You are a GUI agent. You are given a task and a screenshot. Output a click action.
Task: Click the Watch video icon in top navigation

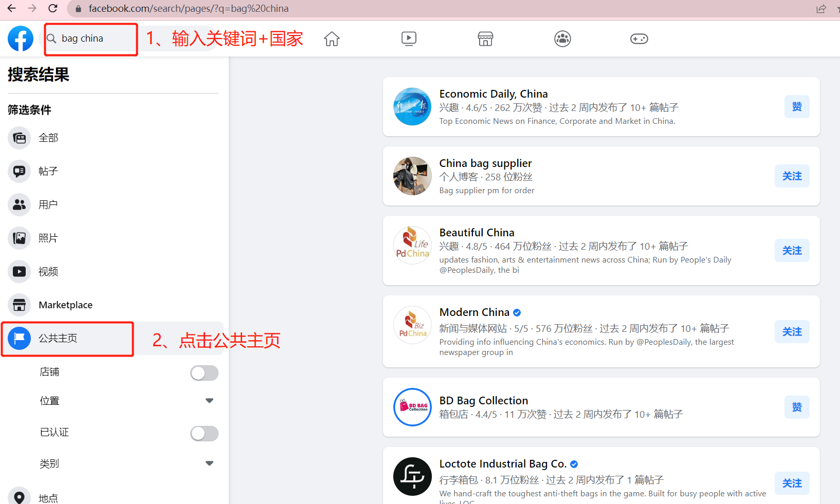click(409, 39)
